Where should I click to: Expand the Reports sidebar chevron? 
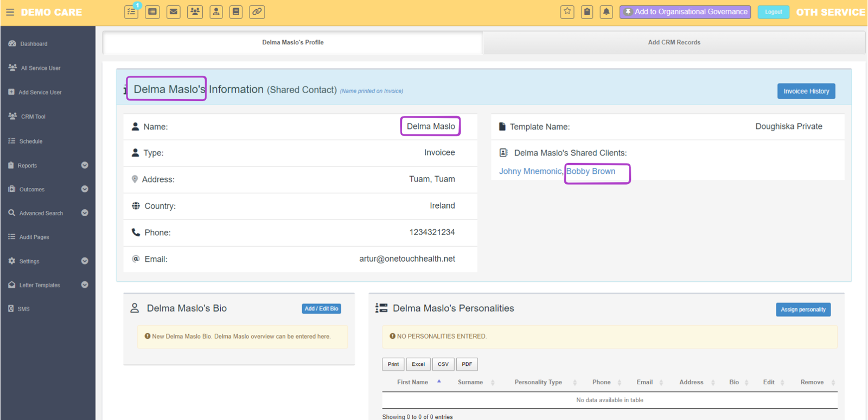(85, 165)
